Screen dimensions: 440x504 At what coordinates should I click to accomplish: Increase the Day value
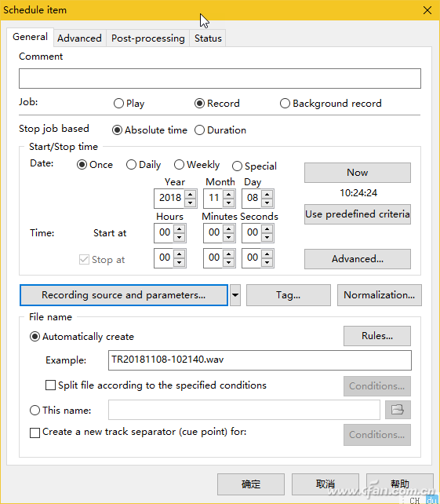pyautogui.click(x=267, y=194)
